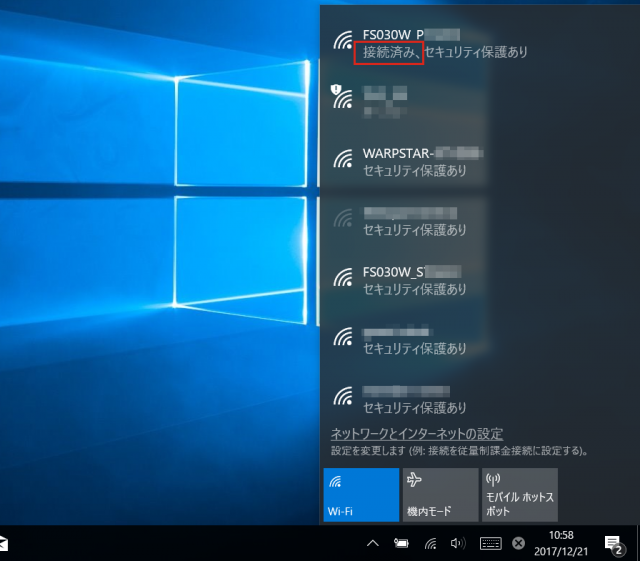This screenshot has height=561, width=640.
Task: Enable airplane mode (機内モード) tile
Action: coord(438,494)
